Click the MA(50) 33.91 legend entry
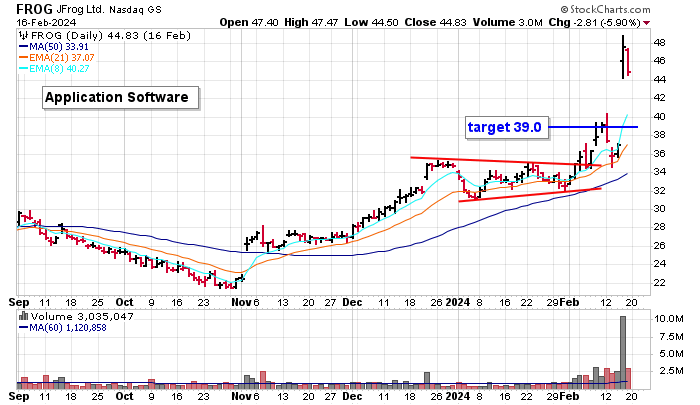Screen dimensions: 700x405 54,47
